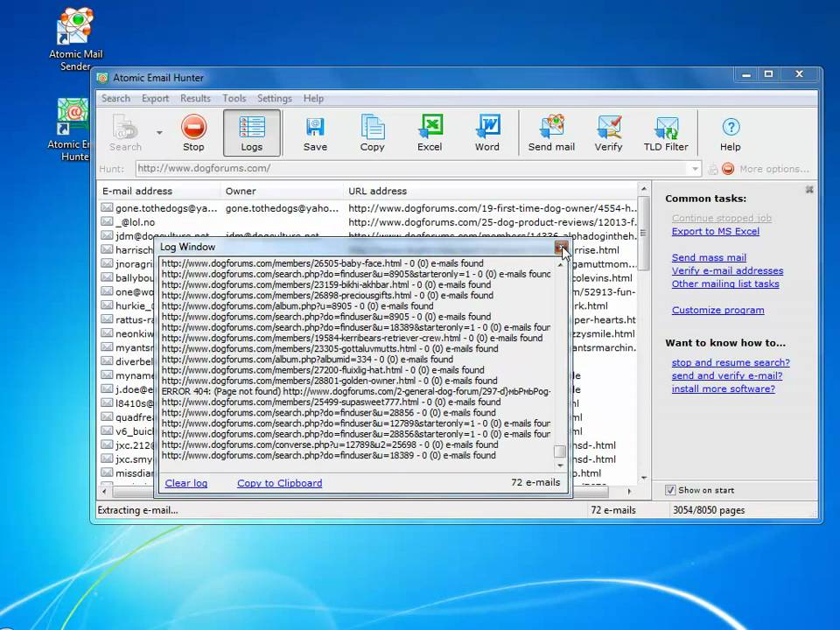Viewport: 840px width, 630px height.
Task: Click results list scroll right arrow
Action: 629,491
